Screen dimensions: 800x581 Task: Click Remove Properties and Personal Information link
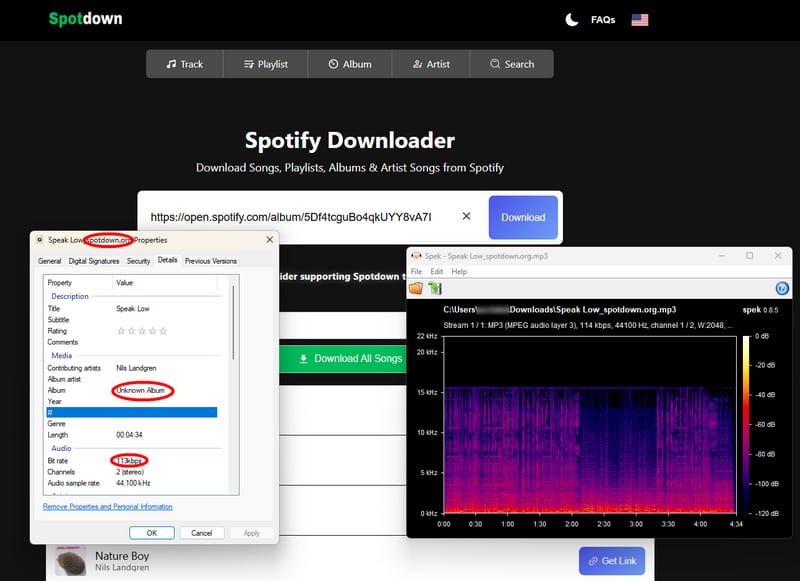[108, 507]
